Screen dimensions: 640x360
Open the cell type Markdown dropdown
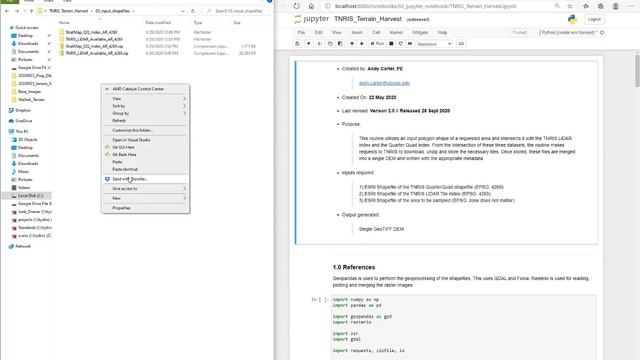click(x=434, y=44)
